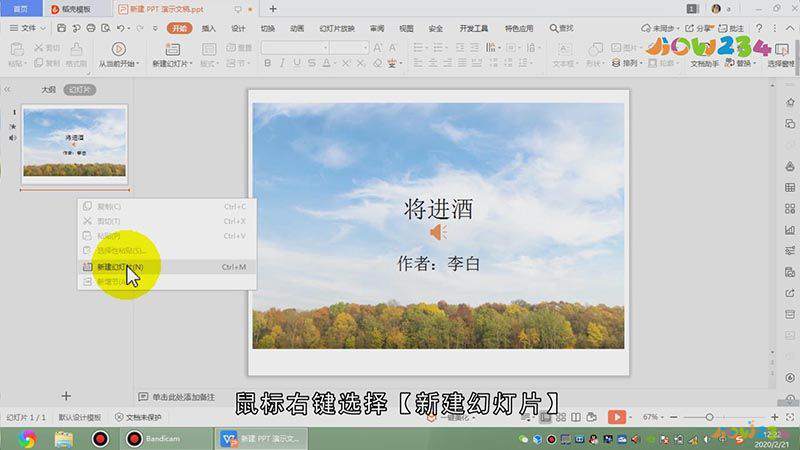
Task: Open the 文件 file menu
Action: click(x=28, y=28)
